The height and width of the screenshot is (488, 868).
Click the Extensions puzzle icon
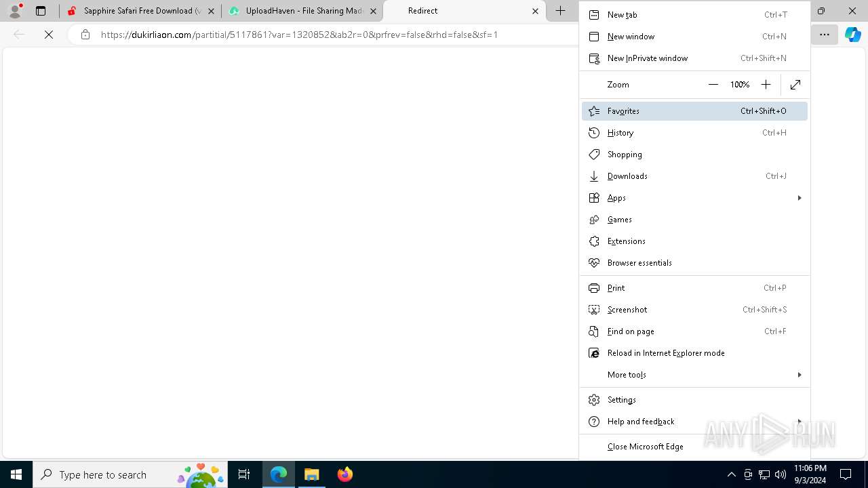point(594,241)
